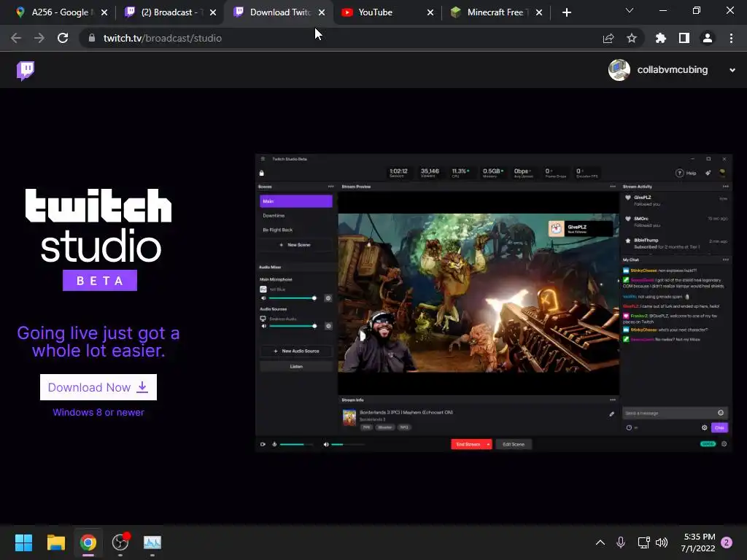Bookmark this page with the star icon
This screenshot has width=747, height=560.
tap(632, 38)
